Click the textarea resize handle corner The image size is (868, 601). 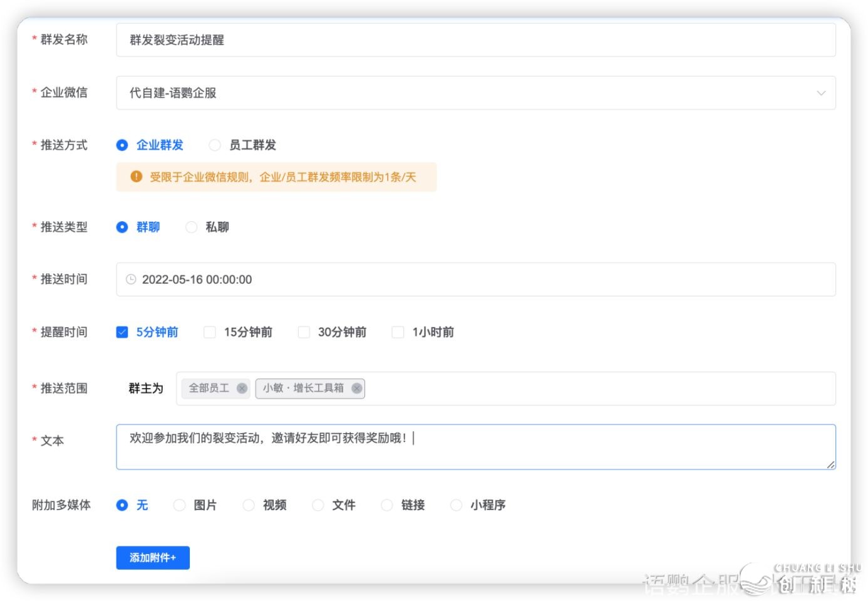tap(830, 464)
